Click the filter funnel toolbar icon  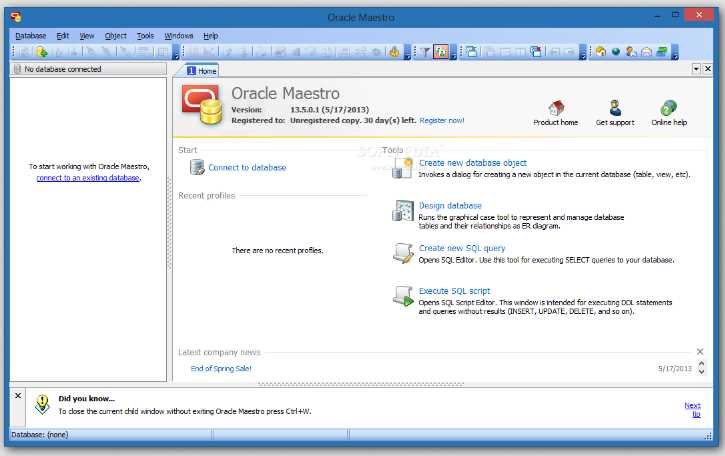coord(425,52)
